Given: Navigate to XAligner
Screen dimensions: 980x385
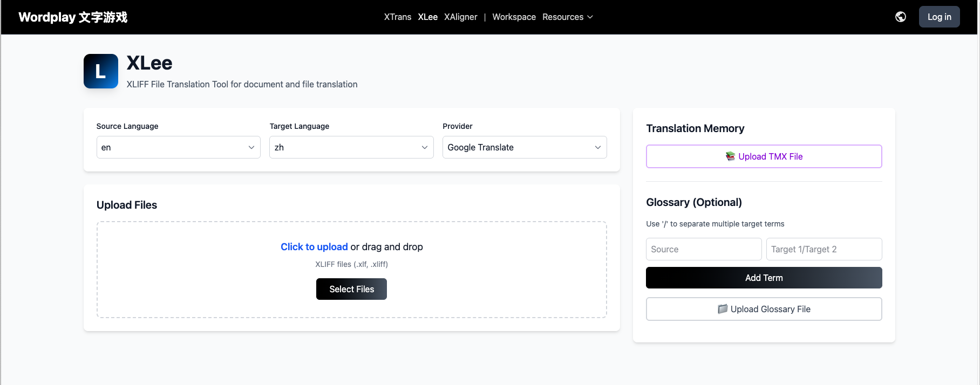Looking at the screenshot, I should pos(460,17).
